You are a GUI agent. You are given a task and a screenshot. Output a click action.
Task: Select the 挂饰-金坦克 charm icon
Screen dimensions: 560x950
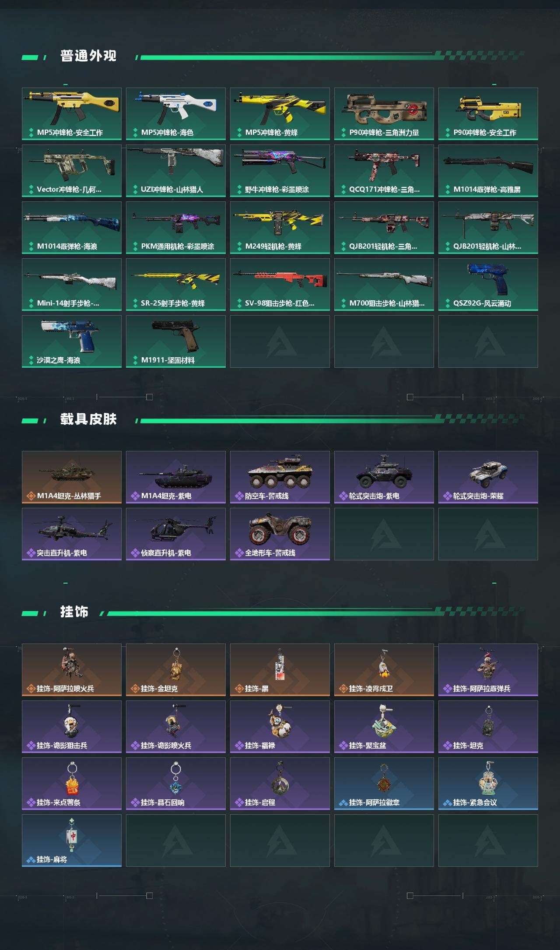176,670
